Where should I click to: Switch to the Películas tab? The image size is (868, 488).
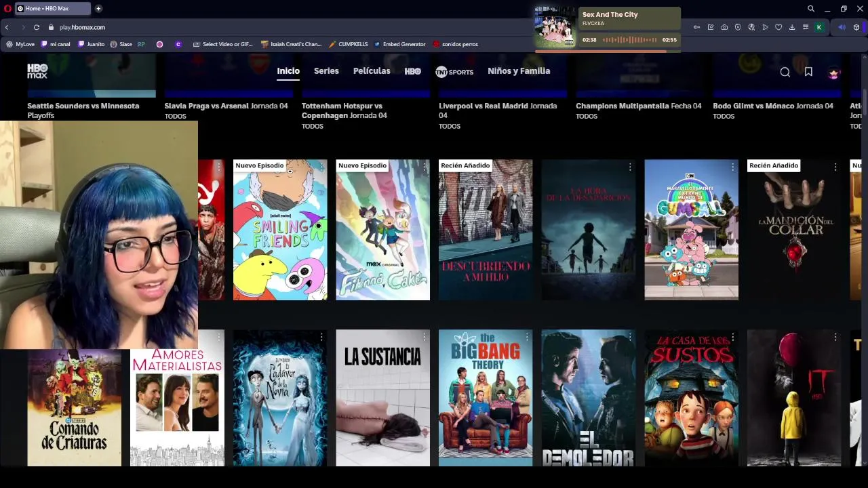pyautogui.click(x=372, y=71)
